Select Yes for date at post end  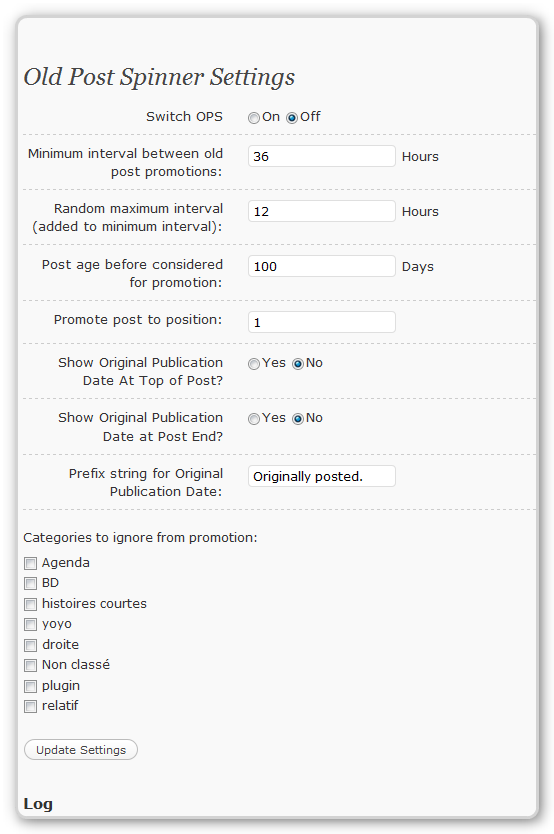tap(254, 419)
